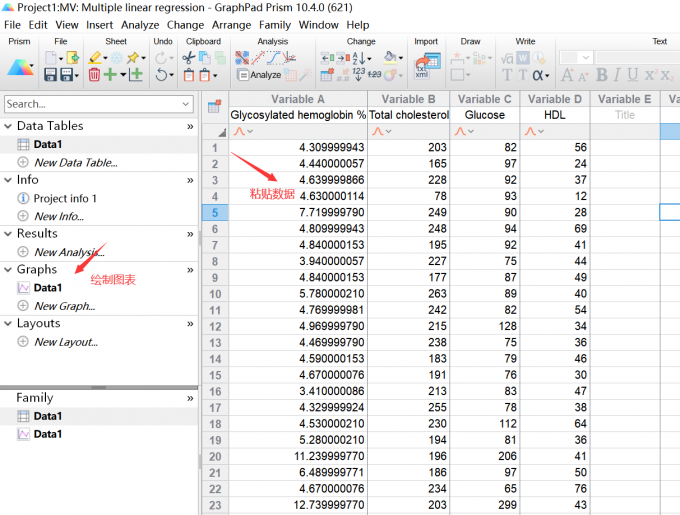This screenshot has width=680, height=515.
Task: Click the Copy icon in Clipboard
Action: tap(204, 58)
